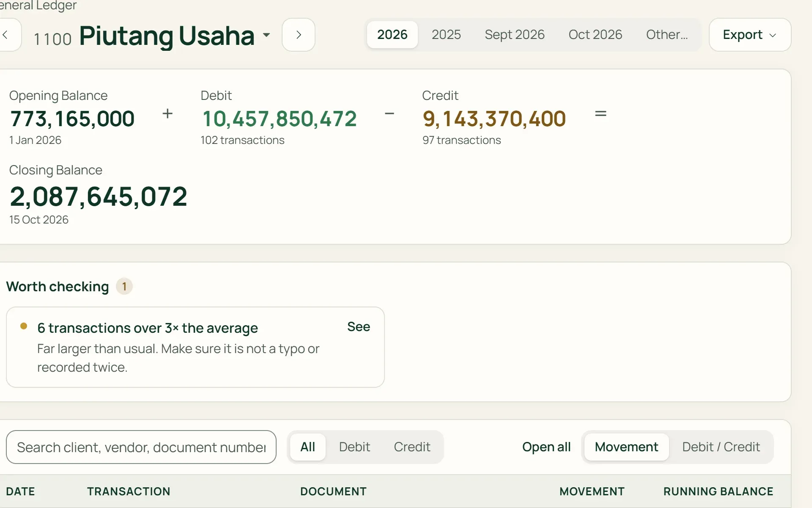Click Open all to expand rows
The width and height of the screenshot is (812, 508).
coord(546,447)
